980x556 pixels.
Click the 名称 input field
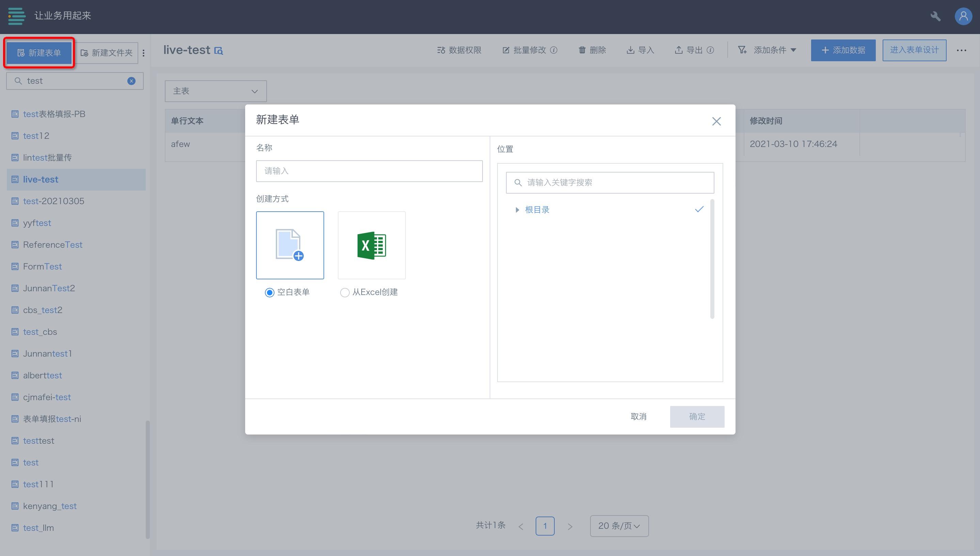pos(369,171)
